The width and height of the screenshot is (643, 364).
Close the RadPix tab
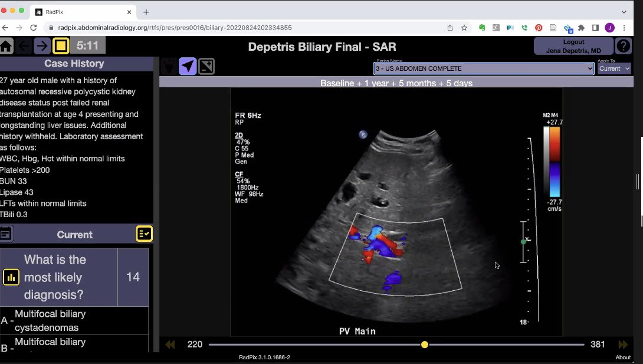point(129,12)
